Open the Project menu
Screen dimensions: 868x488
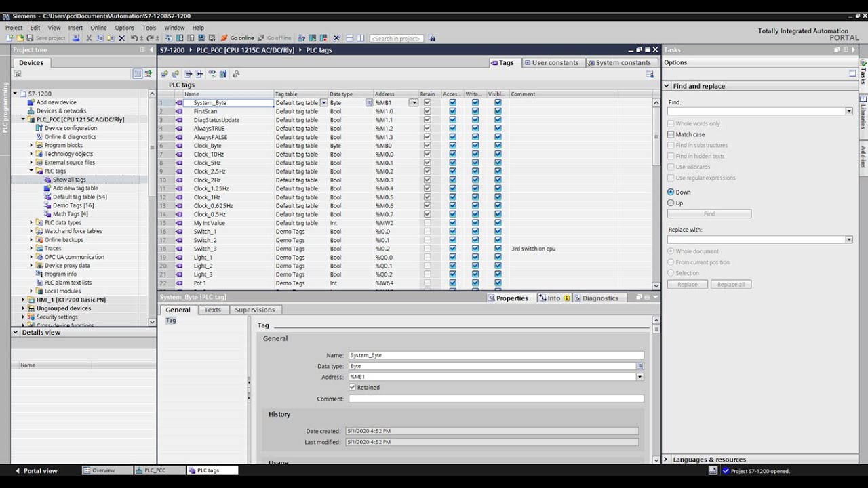(x=14, y=28)
